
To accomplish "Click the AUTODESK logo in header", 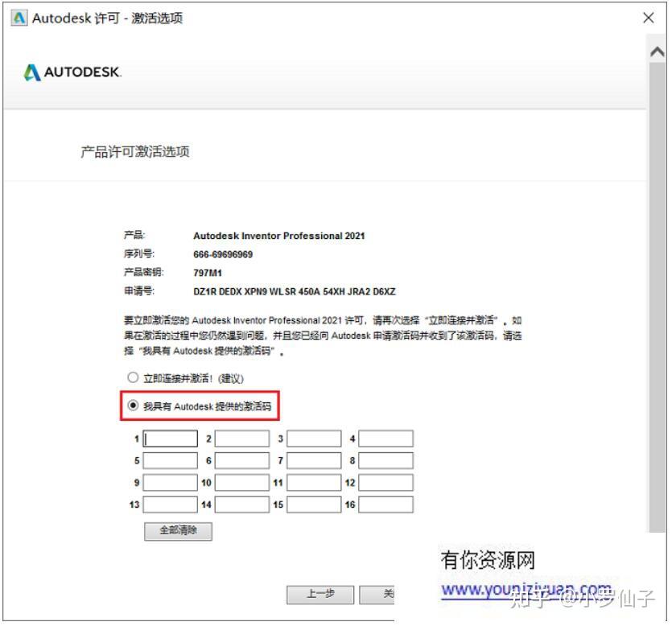I will tap(72, 72).
